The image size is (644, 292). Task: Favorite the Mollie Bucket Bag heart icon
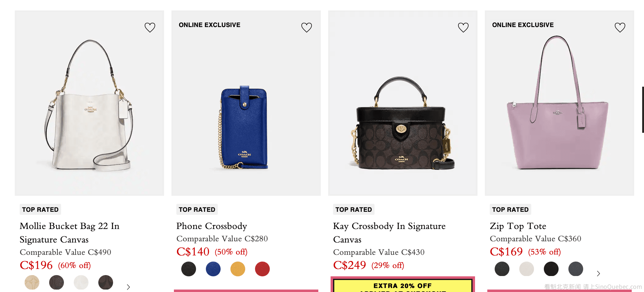click(x=150, y=28)
